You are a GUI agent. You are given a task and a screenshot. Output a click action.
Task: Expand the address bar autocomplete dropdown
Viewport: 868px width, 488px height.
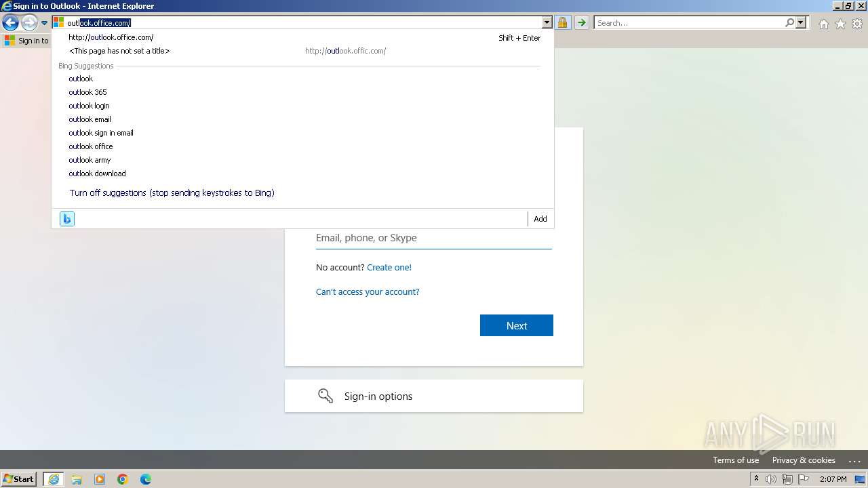(x=547, y=22)
